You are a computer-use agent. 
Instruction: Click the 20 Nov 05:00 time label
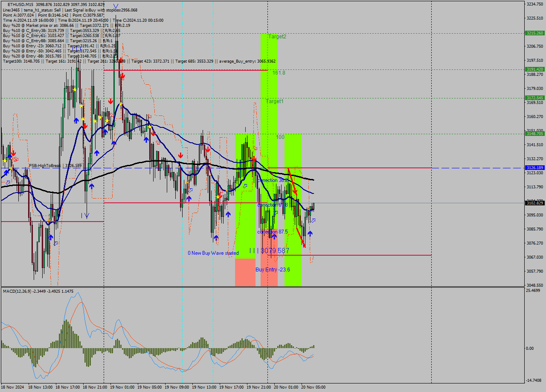click(314, 387)
